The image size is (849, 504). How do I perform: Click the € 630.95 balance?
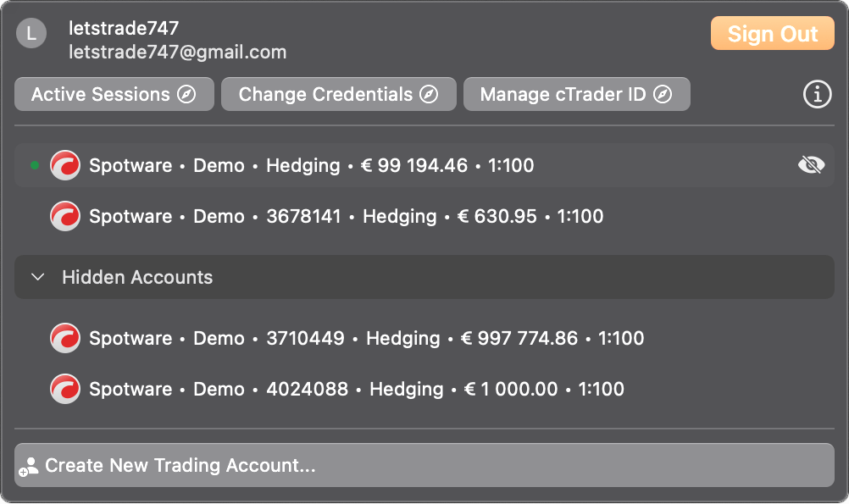(x=497, y=216)
